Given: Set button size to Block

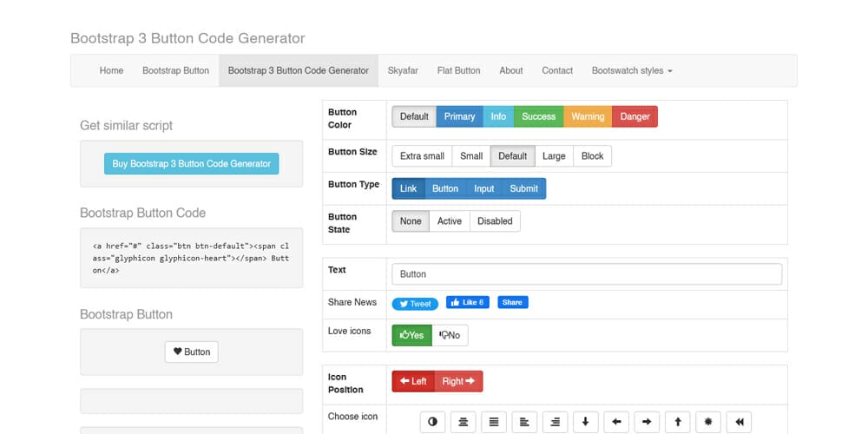Looking at the screenshot, I should click(592, 156).
